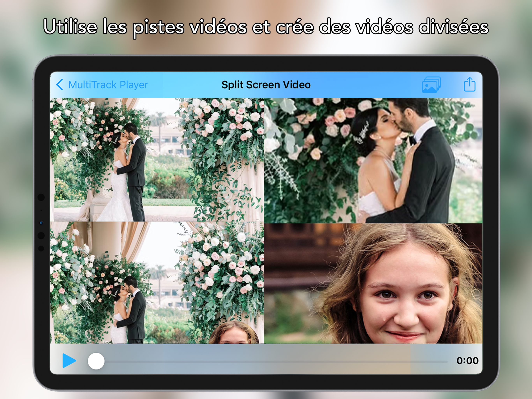Click the Split Screen Video title
Image resolution: width=532 pixels, height=399 pixels.
pos(266,85)
